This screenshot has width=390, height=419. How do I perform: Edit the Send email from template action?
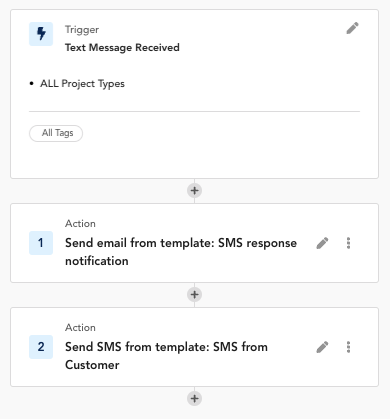322,243
